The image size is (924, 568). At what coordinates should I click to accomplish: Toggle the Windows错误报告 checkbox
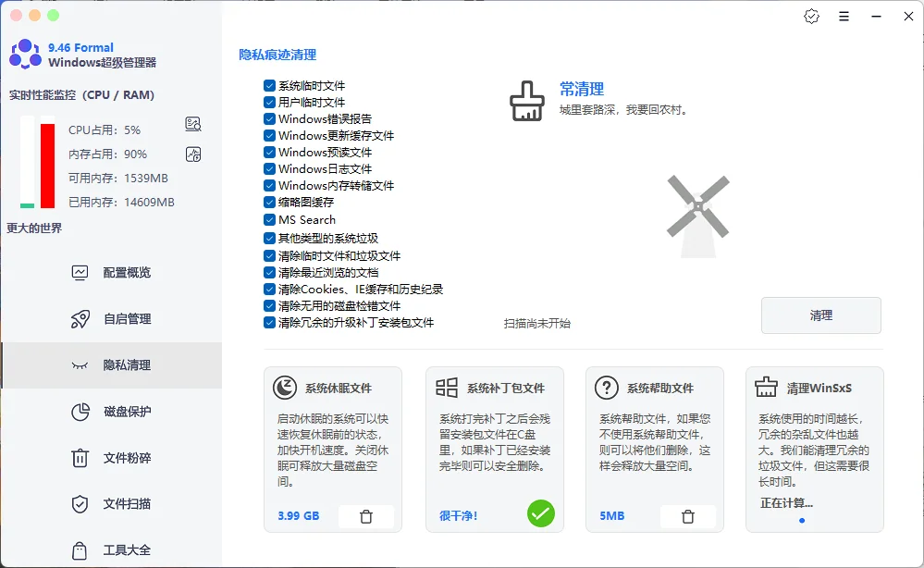coord(270,118)
